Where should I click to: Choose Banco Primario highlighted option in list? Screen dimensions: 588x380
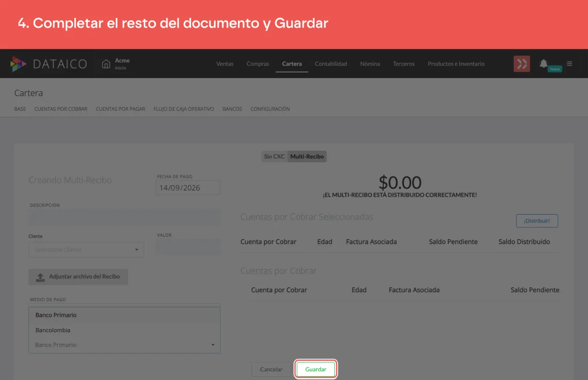tap(124, 315)
